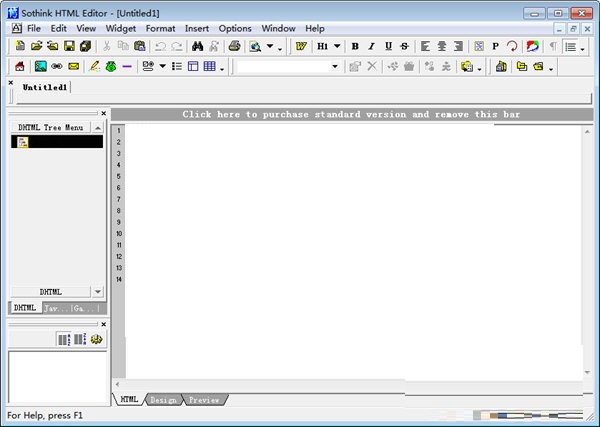Insert an image with picture icon

pyautogui.click(x=41, y=67)
